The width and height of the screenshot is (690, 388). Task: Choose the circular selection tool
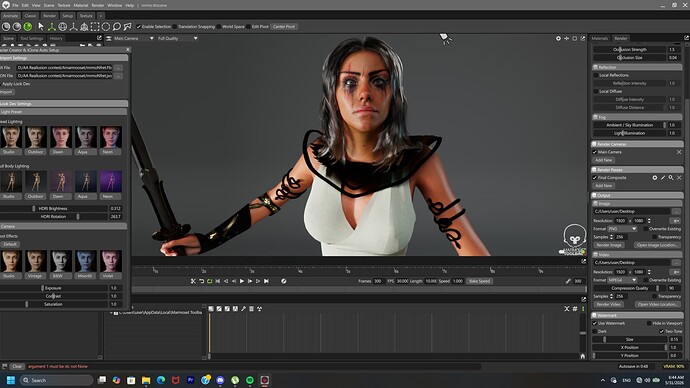106,26
